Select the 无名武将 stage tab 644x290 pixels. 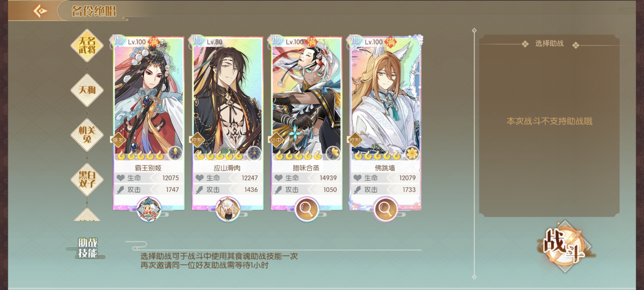pyautogui.click(x=87, y=45)
